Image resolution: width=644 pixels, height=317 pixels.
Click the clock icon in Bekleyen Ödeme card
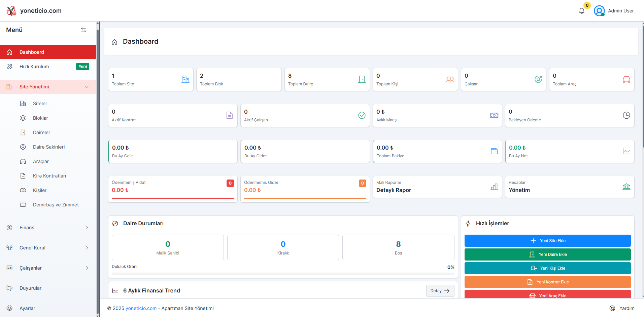(x=626, y=115)
